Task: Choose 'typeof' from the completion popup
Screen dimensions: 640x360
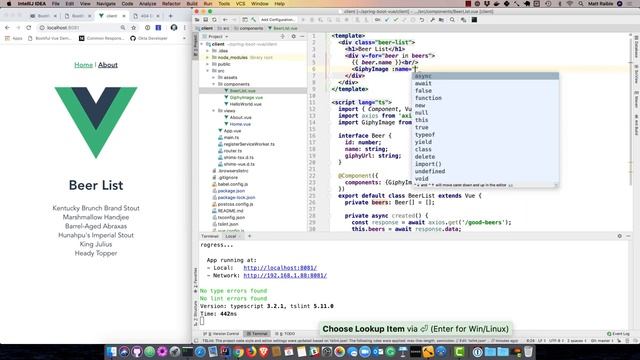Action: pyautogui.click(x=485, y=135)
